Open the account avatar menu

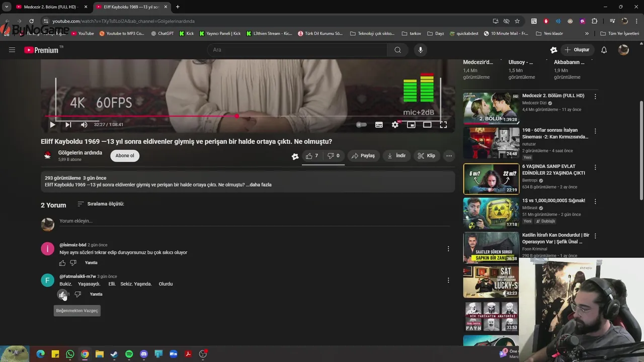[x=623, y=50]
